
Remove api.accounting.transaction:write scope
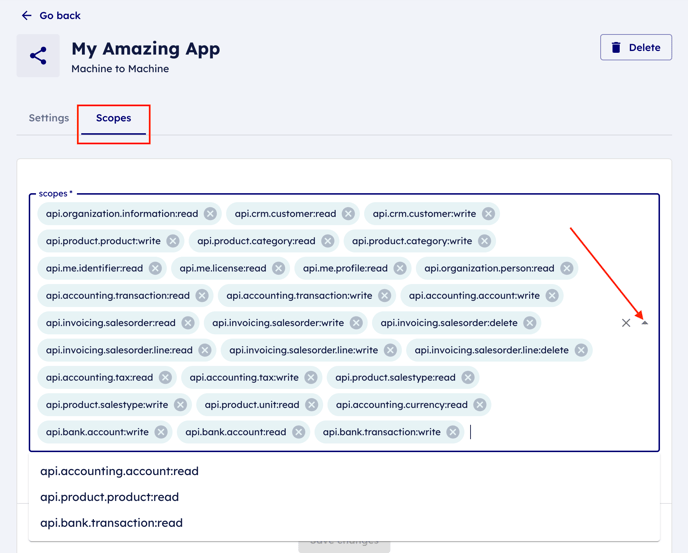coord(384,296)
